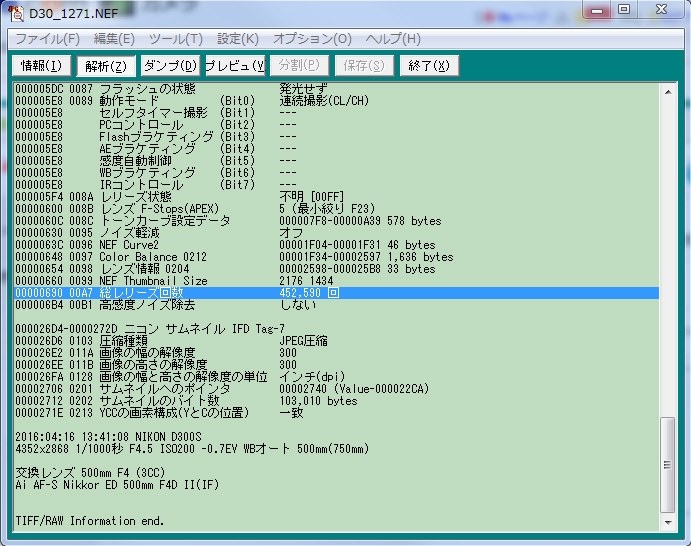This screenshot has width=691, height=546.
Task: Select the レリーズ状態 row
Action: pyautogui.click(x=337, y=197)
